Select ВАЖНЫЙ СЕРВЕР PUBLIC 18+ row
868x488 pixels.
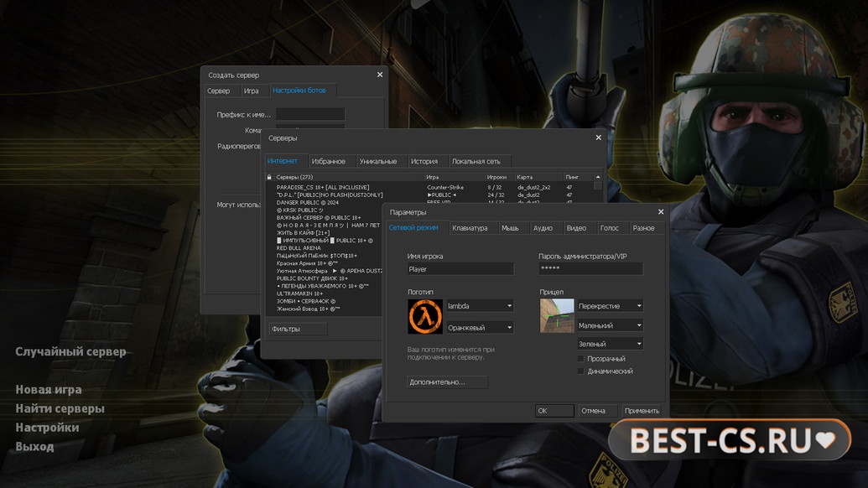[325, 218]
